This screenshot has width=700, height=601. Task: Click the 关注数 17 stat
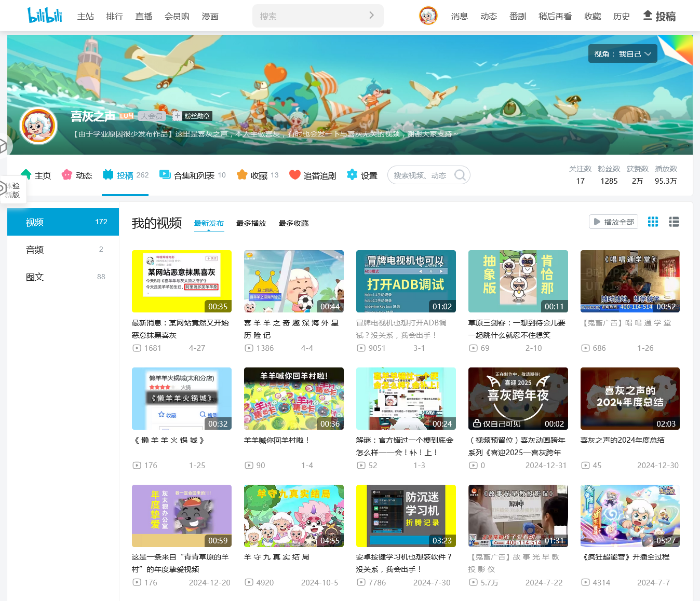[580, 175]
